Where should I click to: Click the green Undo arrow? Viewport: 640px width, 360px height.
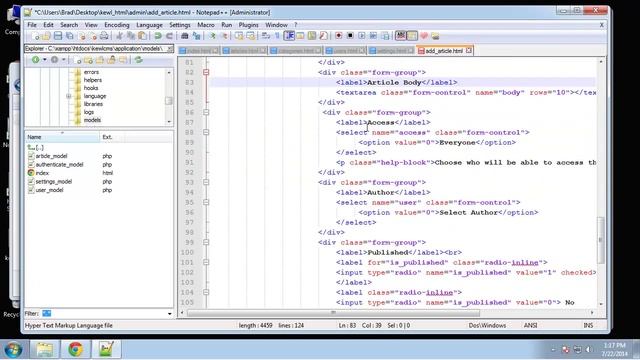click(x=158, y=36)
